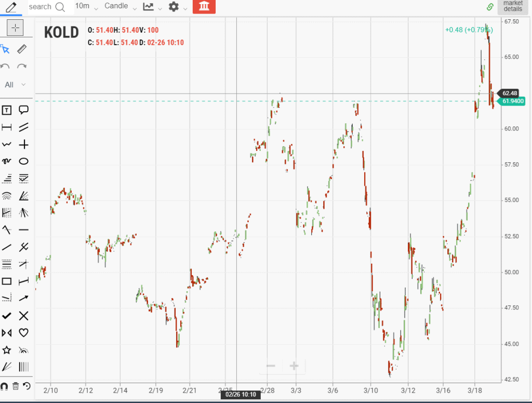The height and width of the screenshot is (403, 532).
Task: Choose the arrow line tool
Action: [x=23, y=298]
